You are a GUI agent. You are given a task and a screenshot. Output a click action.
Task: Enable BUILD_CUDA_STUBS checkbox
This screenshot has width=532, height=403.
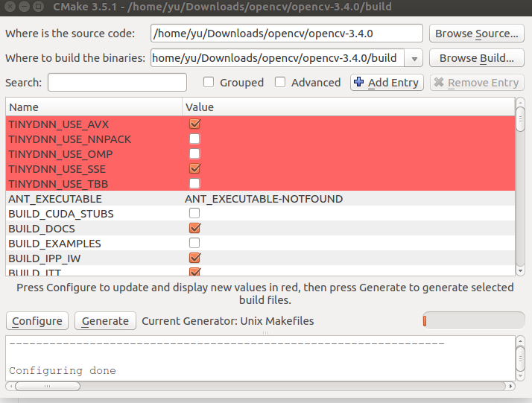coord(194,213)
